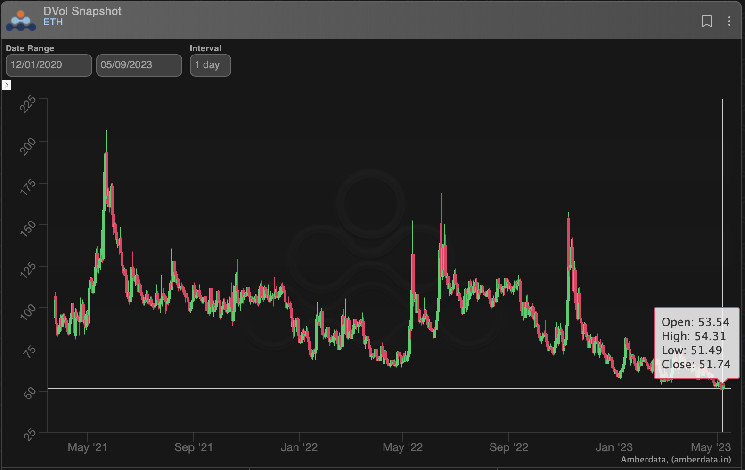
Task: Click the 225 y-axis value
Action: coord(28,104)
